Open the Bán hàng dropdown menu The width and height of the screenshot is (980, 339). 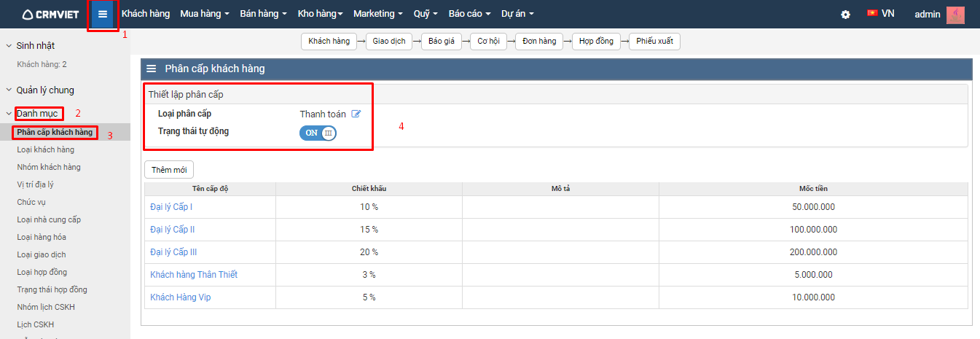pyautogui.click(x=263, y=14)
